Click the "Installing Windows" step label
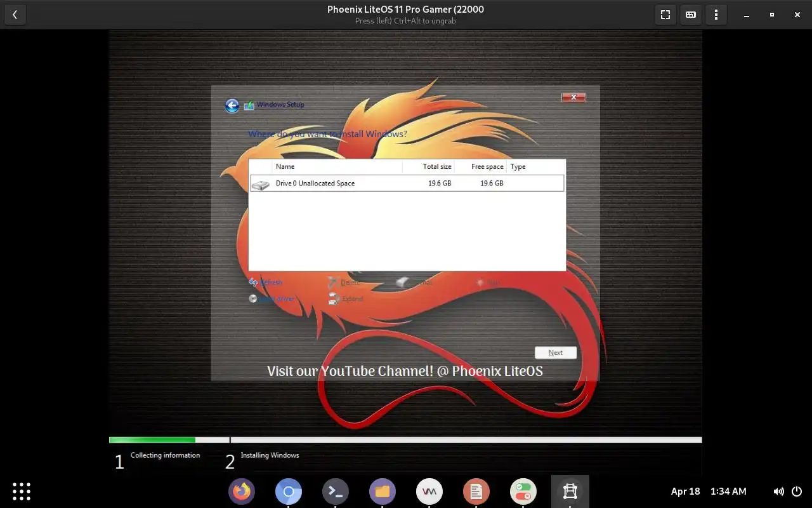This screenshot has height=508, width=812. click(x=270, y=455)
